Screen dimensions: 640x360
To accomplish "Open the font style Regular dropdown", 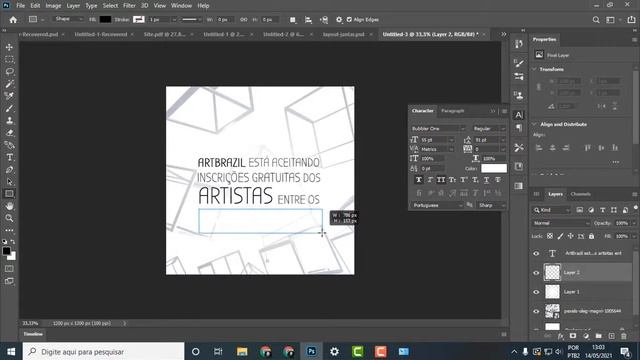I will coord(489,129).
